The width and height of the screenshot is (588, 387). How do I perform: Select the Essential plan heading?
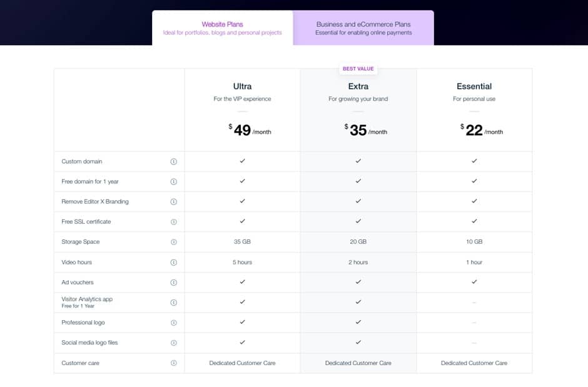click(x=474, y=86)
